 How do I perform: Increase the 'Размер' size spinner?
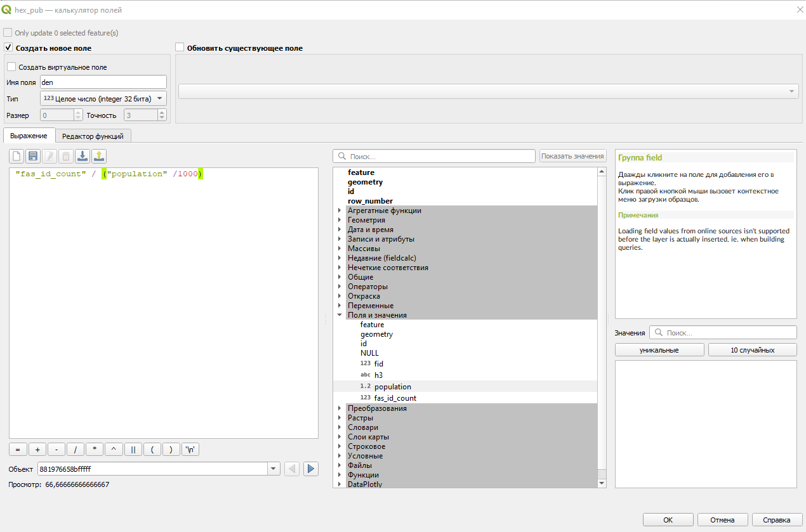(x=78, y=112)
